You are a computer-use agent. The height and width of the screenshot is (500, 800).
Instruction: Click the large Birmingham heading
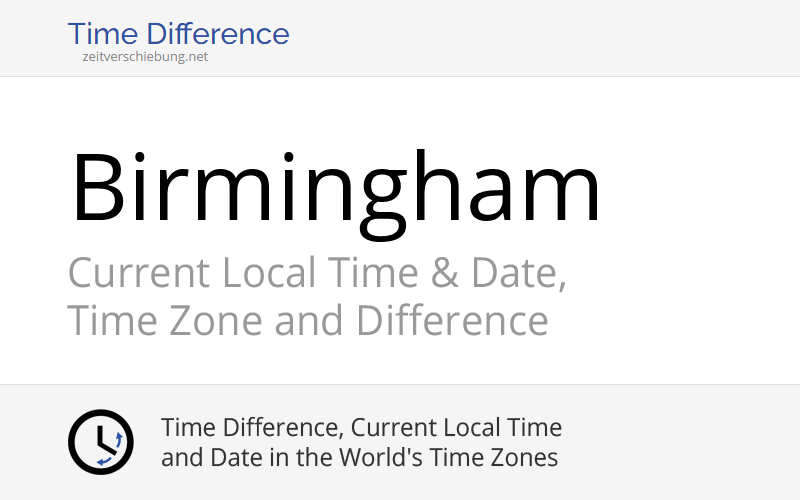point(336,187)
